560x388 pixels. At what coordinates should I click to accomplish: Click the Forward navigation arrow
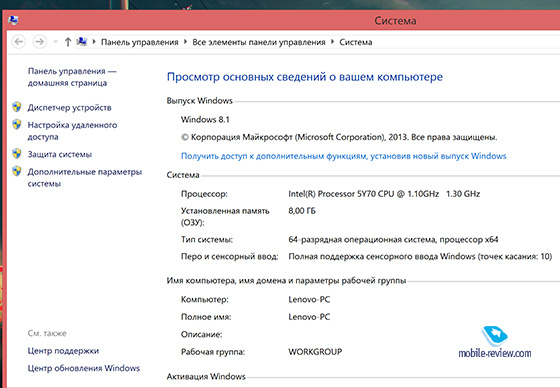(39, 42)
